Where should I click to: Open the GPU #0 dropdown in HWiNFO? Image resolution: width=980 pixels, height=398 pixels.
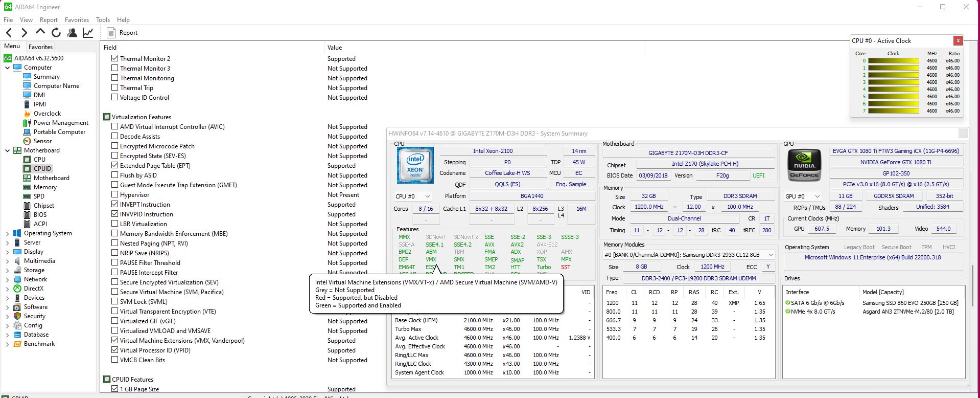[803, 196]
